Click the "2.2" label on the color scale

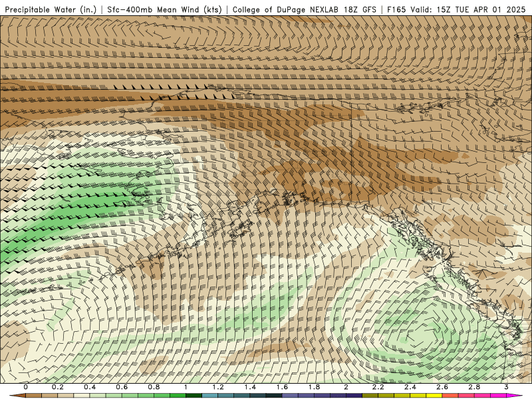coord(378,387)
